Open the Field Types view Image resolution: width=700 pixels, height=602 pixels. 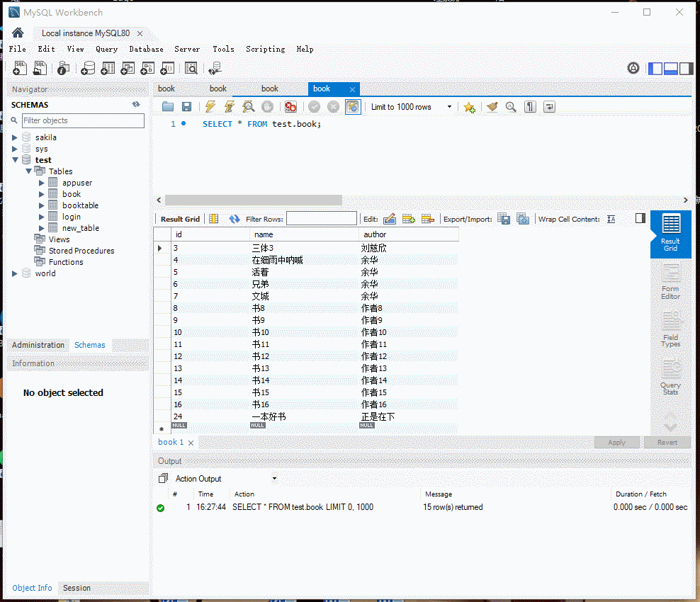670,329
